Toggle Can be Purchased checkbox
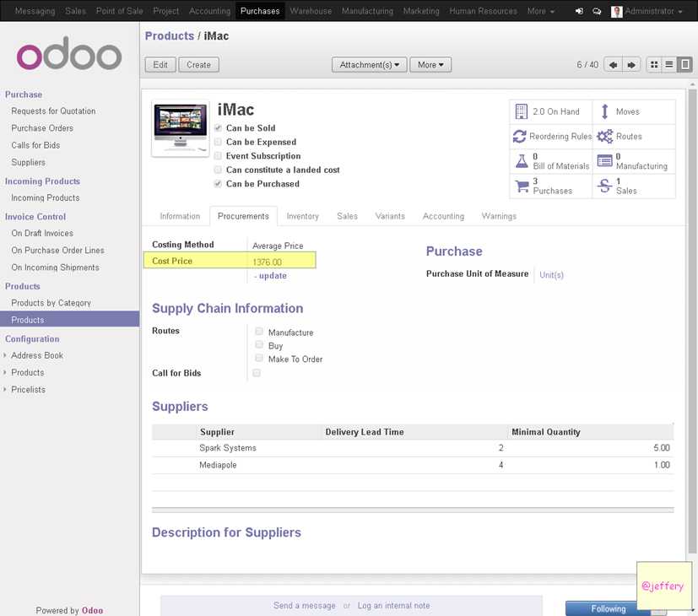Image resolution: width=698 pixels, height=616 pixels. click(x=218, y=184)
